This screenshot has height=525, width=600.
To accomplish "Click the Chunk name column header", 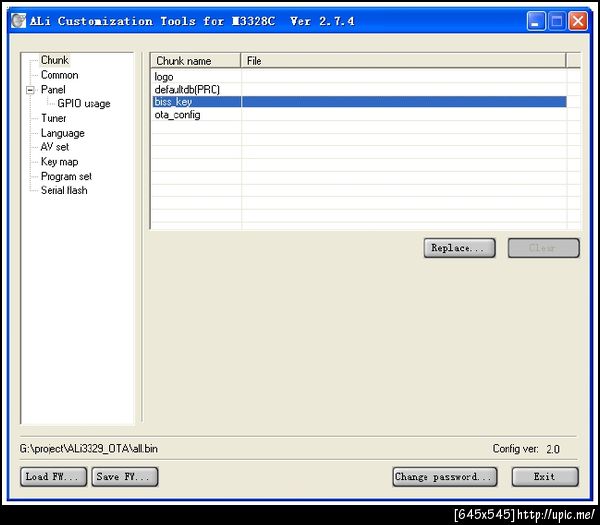I will pyautogui.click(x=196, y=61).
